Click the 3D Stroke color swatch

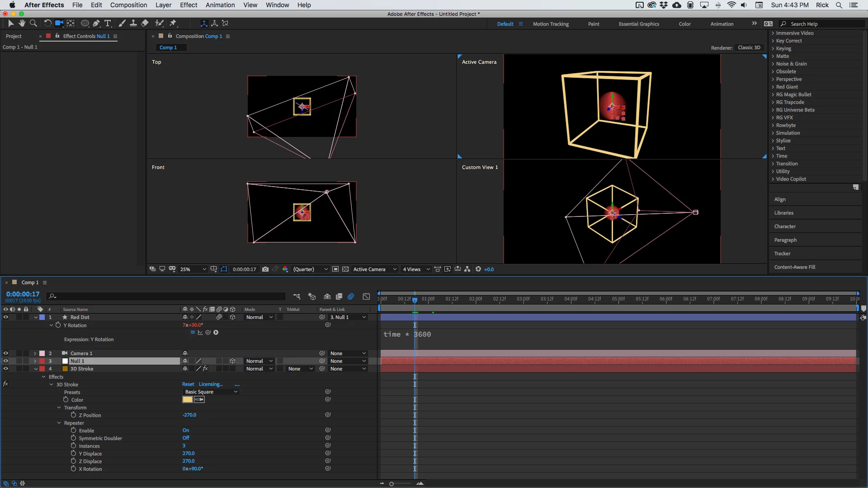click(x=187, y=400)
